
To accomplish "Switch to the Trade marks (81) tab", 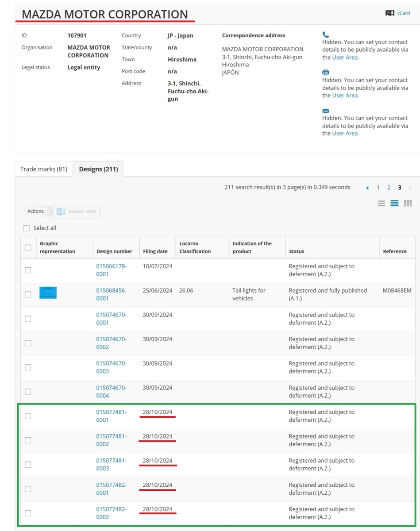I will 44,169.
